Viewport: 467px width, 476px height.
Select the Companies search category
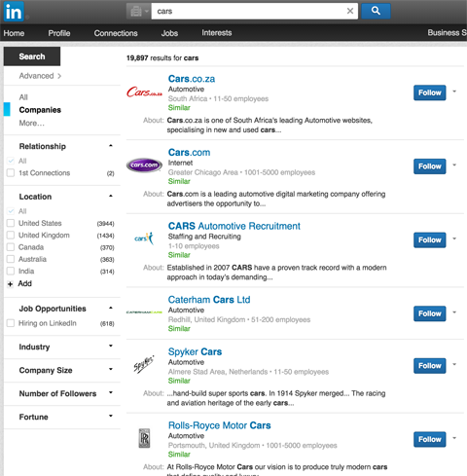pos(40,110)
